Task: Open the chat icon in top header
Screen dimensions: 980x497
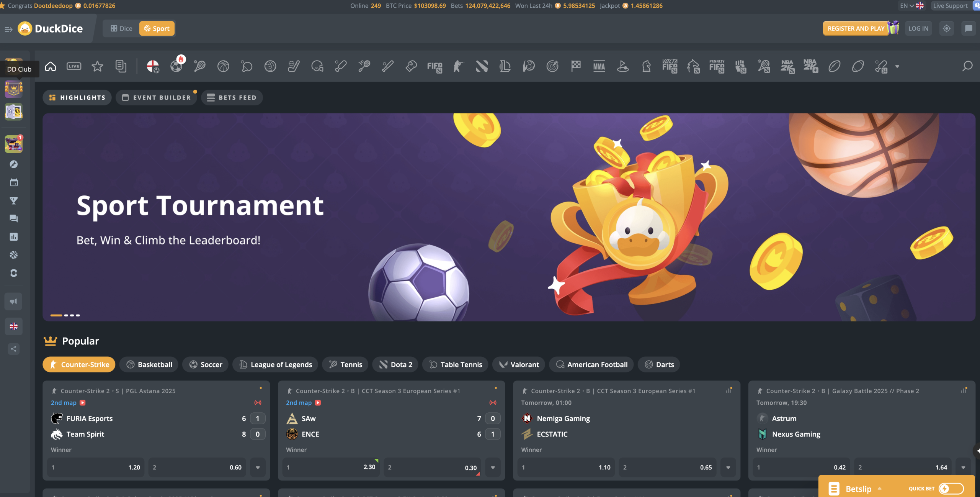Action: (x=969, y=28)
